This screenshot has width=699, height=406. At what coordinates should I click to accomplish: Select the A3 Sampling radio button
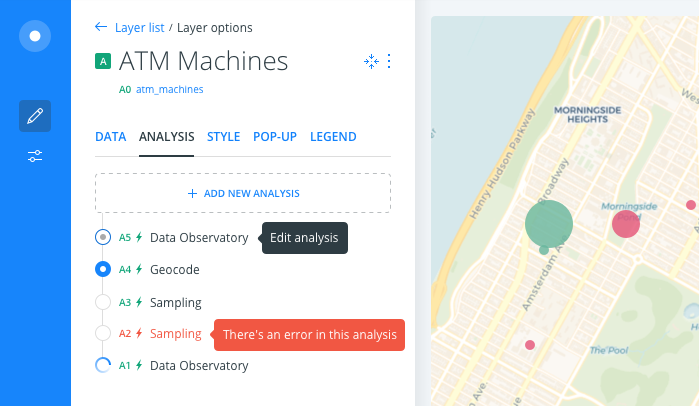(103, 302)
